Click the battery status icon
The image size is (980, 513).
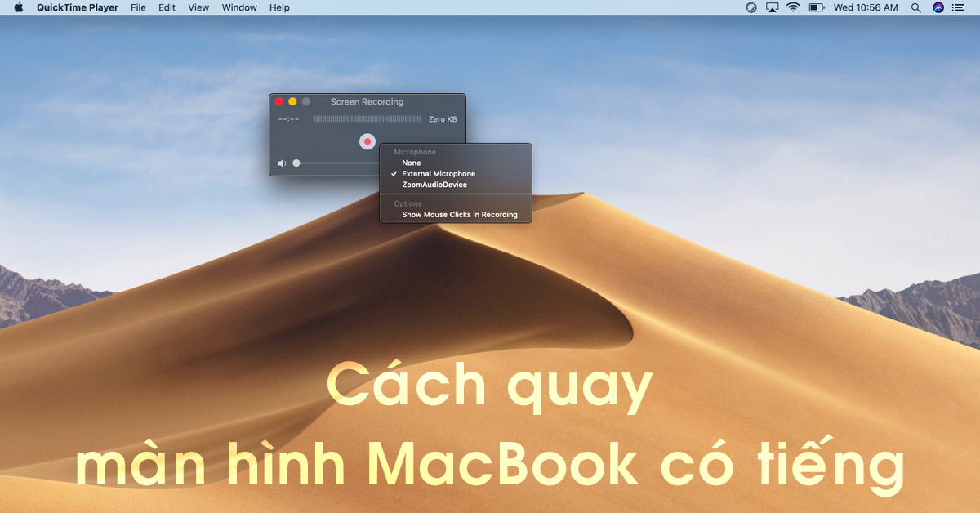tap(816, 7)
